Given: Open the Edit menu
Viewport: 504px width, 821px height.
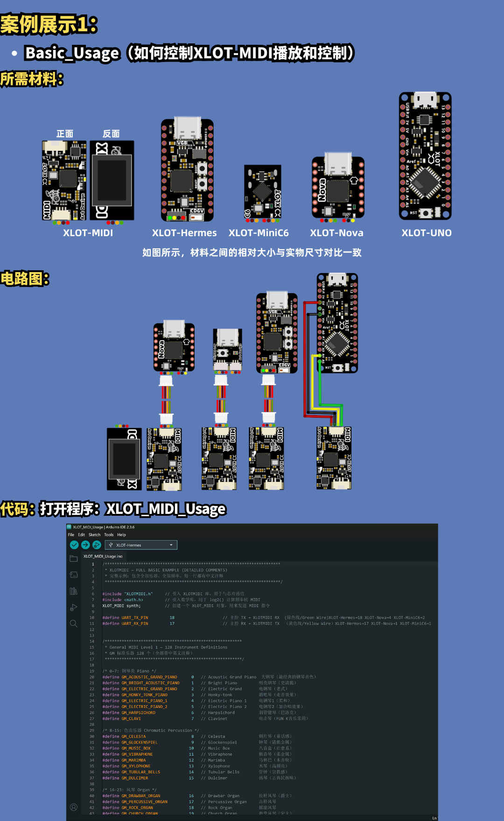Looking at the screenshot, I should point(82,535).
